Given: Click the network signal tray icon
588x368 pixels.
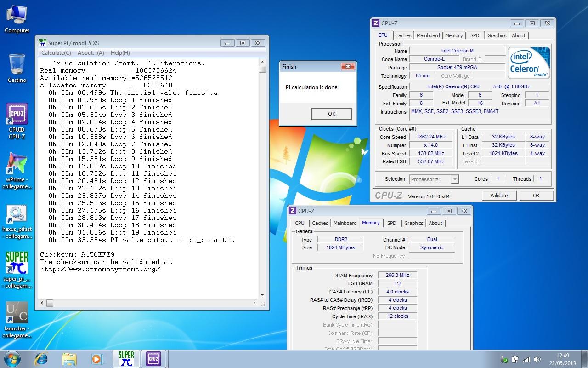Looking at the screenshot, I should (526, 359).
